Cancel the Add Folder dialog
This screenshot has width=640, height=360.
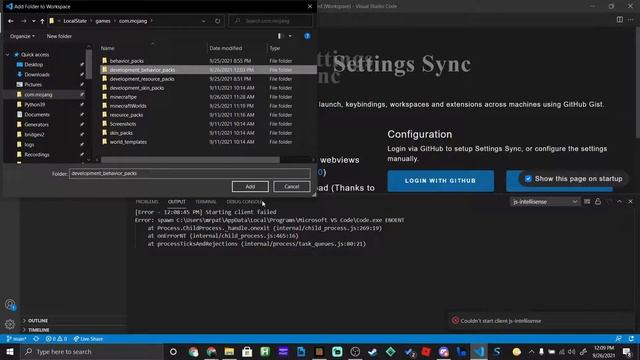click(x=292, y=187)
